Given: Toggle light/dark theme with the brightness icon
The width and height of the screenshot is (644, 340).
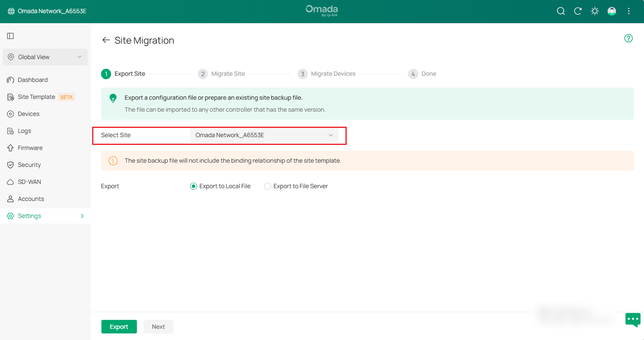Looking at the screenshot, I should [595, 11].
